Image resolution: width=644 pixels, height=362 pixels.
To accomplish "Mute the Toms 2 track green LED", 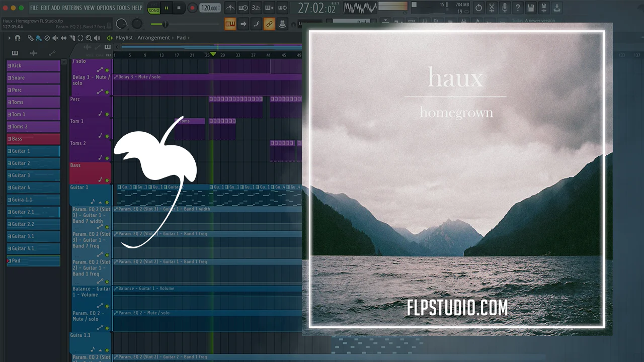I will point(107,158).
